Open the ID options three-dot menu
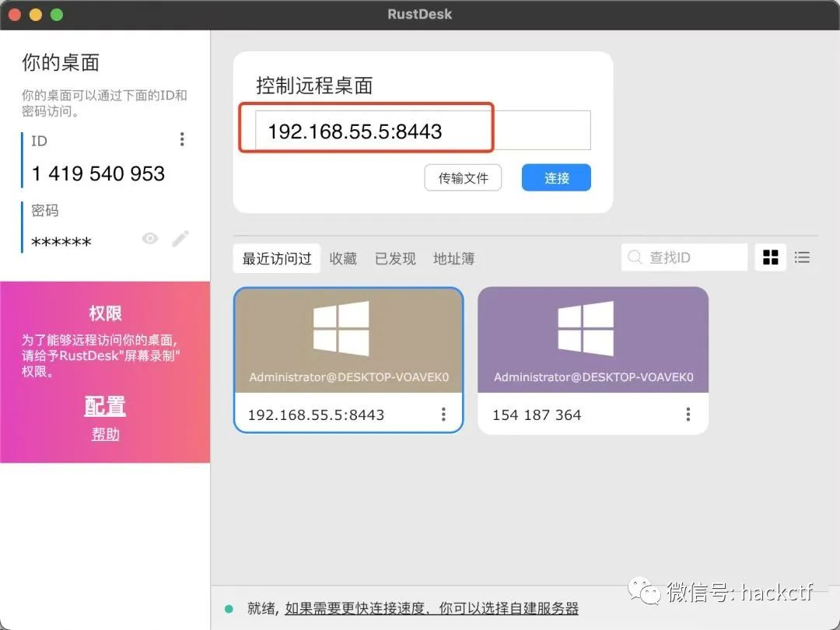 [x=182, y=139]
